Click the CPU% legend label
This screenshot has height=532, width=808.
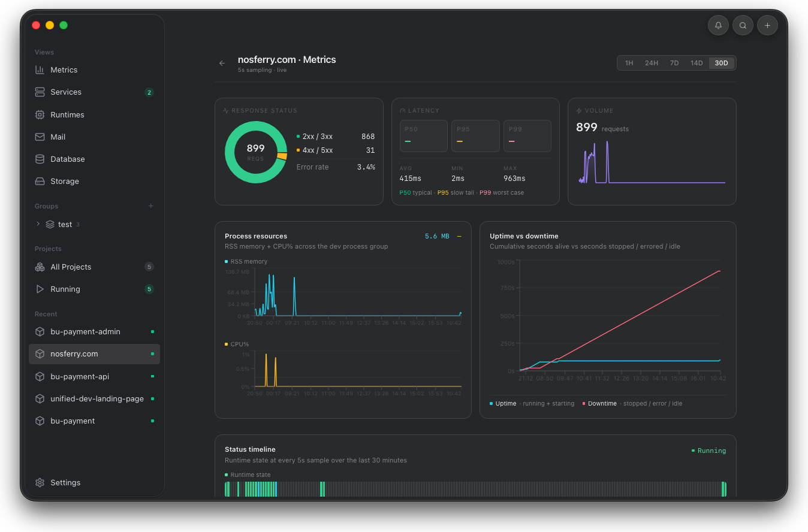pos(237,344)
